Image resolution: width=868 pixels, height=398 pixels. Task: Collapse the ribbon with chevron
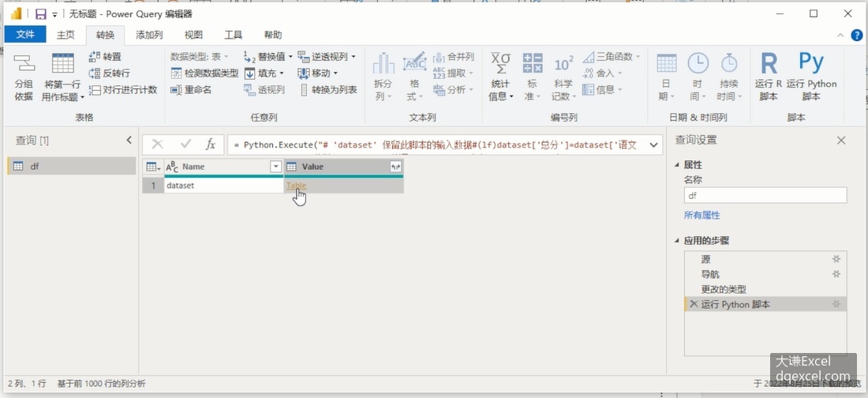click(x=840, y=35)
